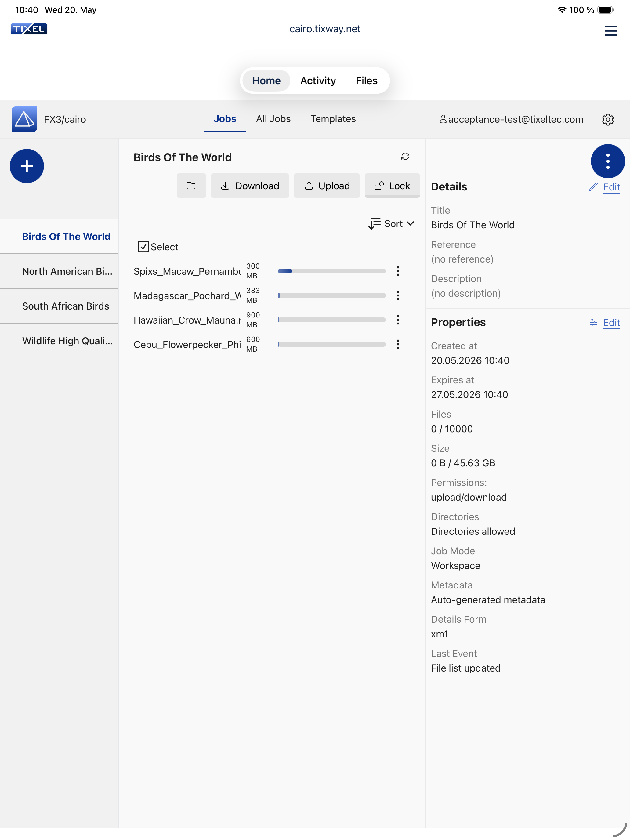Click the Cebu_Flowerpecker progress bar
Screen dimensions: 630x840
click(331, 344)
